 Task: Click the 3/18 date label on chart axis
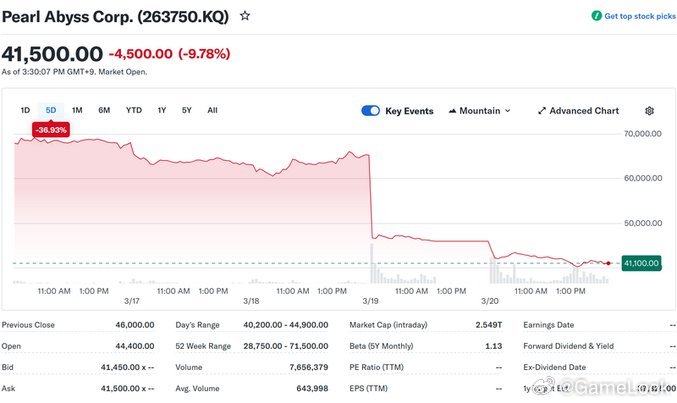pyautogui.click(x=251, y=301)
